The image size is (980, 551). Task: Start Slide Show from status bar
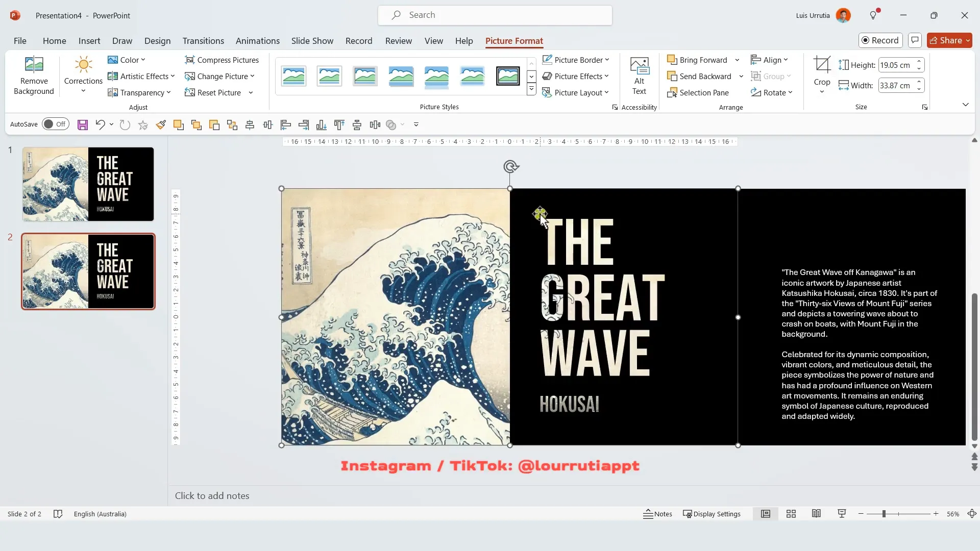tap(842, 514)
